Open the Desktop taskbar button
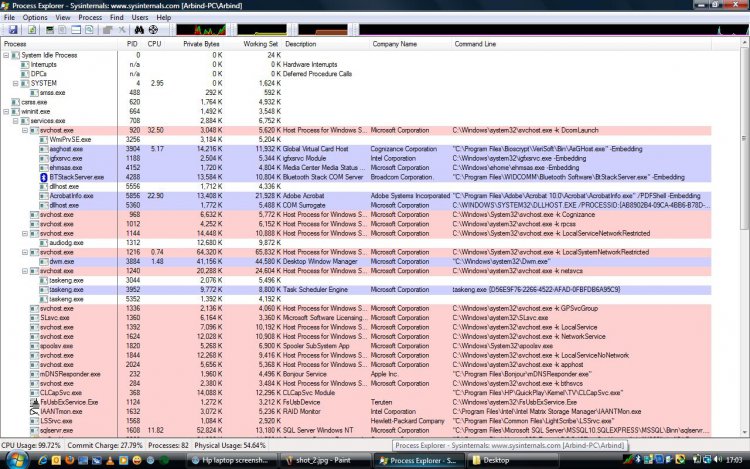The height and width of the screenshot is (469, 750). coord(512,460)
